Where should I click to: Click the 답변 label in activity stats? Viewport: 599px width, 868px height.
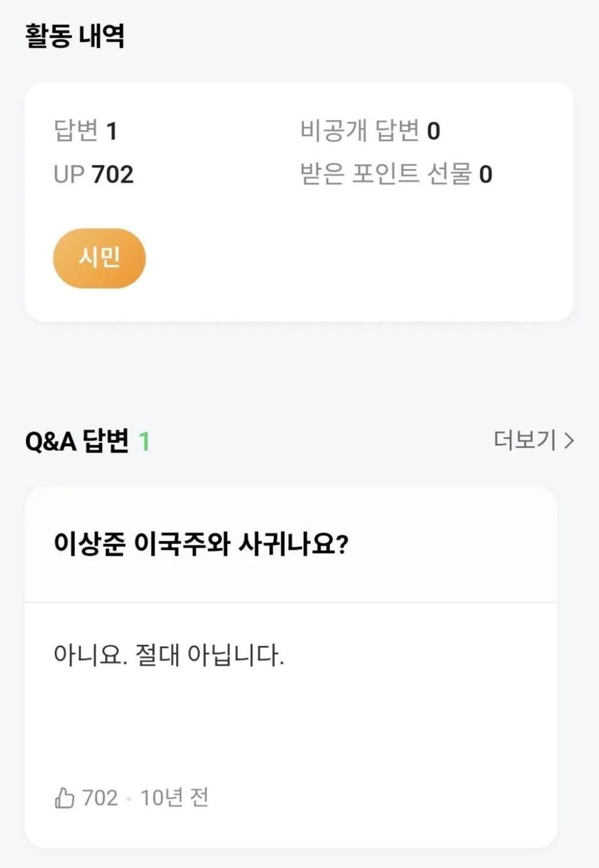(76, 131)
